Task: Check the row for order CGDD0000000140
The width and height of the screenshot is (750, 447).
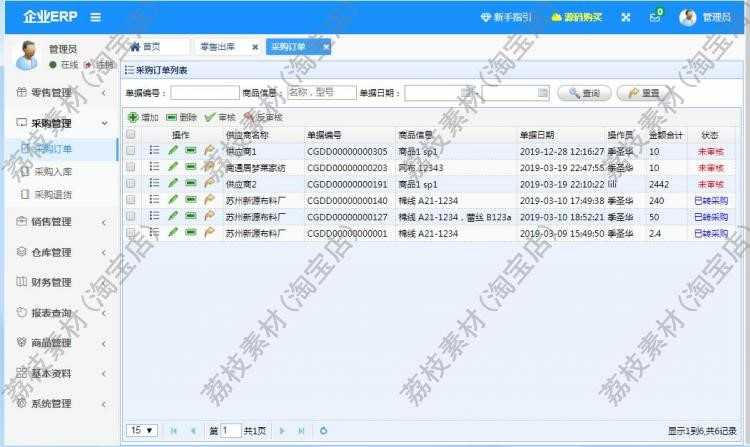Action: (x=131, y=200)
